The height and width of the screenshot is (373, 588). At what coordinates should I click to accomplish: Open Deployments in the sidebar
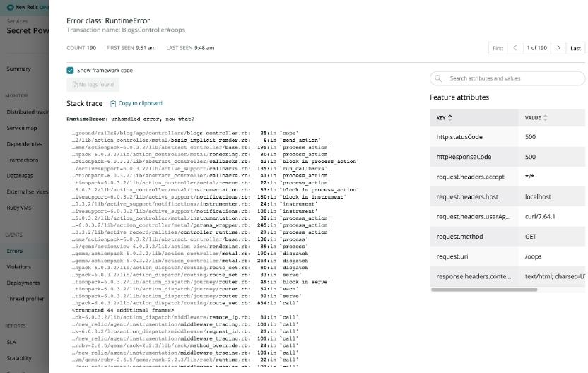point(23,283)
